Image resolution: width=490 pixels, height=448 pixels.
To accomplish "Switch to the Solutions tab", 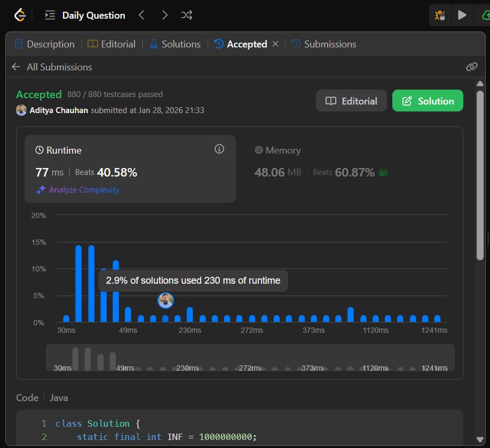I will point(175,44).
